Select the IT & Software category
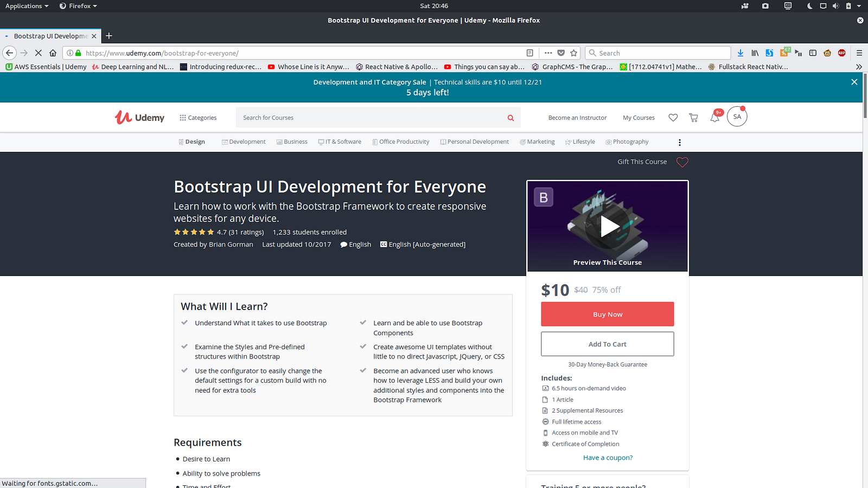 click(340, 142)
